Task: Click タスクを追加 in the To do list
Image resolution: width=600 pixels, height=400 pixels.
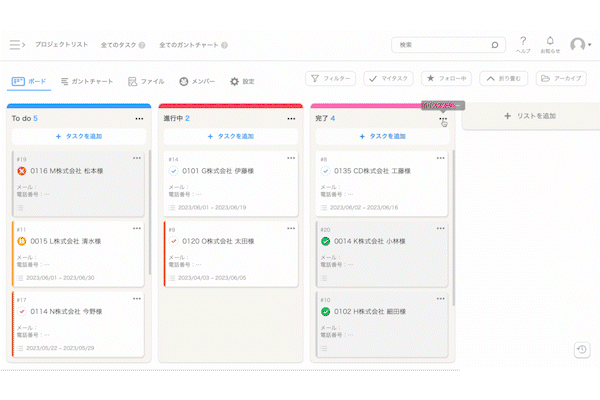Action: (78, 136)
